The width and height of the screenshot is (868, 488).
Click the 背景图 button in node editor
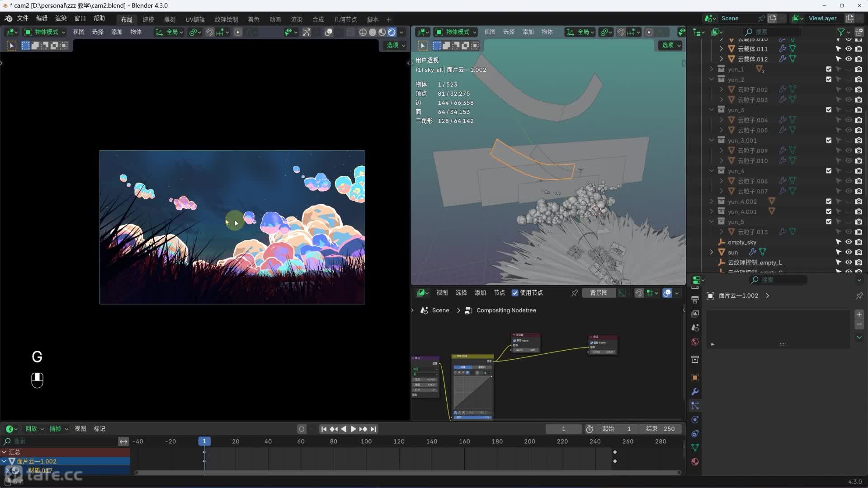pyautogui.click(x=599, y=293)
